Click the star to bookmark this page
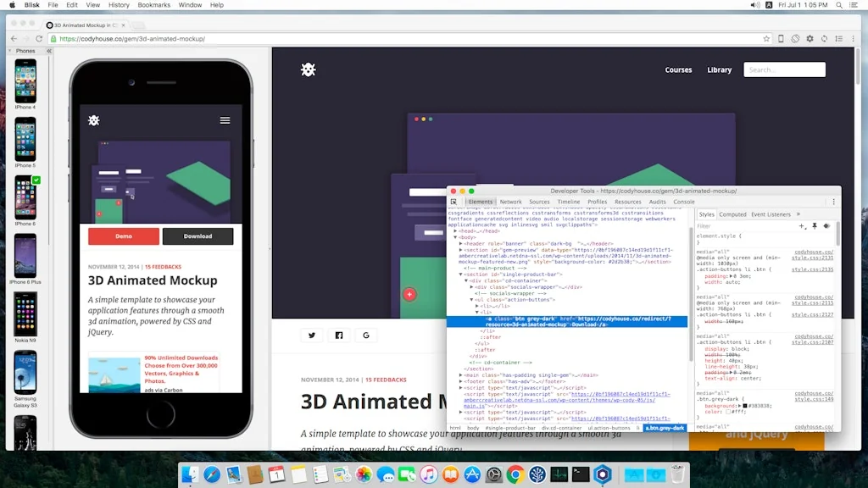 click(766, 38)
